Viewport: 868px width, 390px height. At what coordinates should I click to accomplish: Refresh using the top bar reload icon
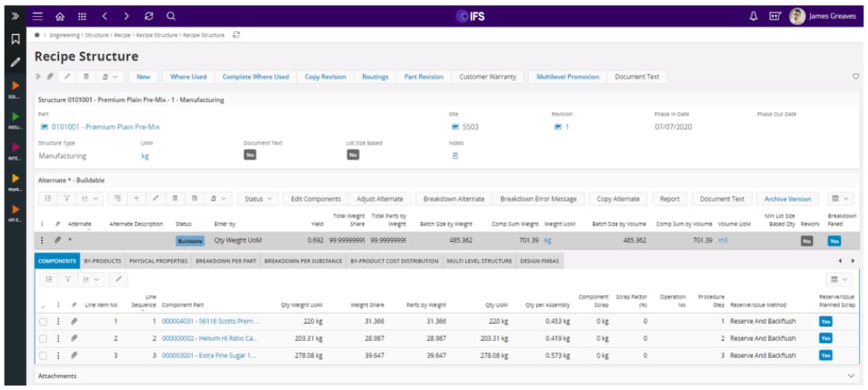pos(149,16)
